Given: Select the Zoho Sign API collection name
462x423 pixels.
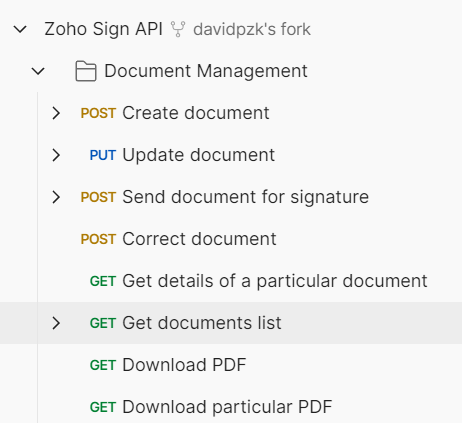Looking at the screenshot, I should 104,29.
